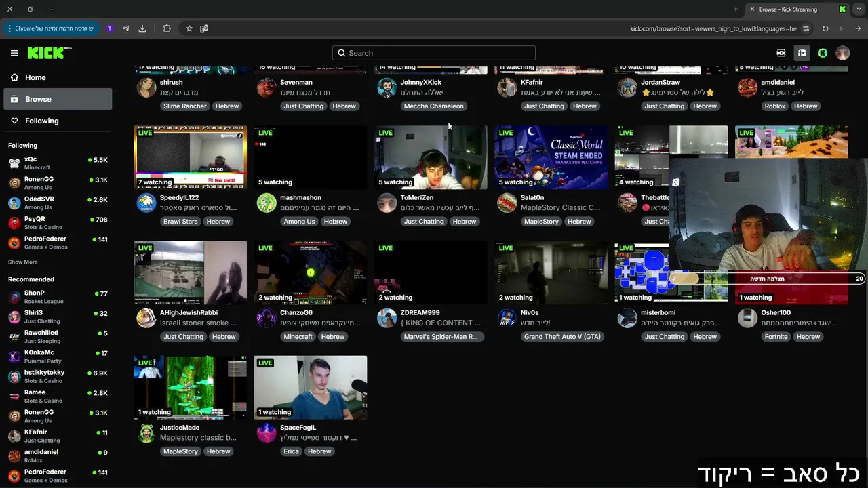Switch to the Browse - Kick Streaming tab
Screen dimensions: 868x488
pos(797,9)
